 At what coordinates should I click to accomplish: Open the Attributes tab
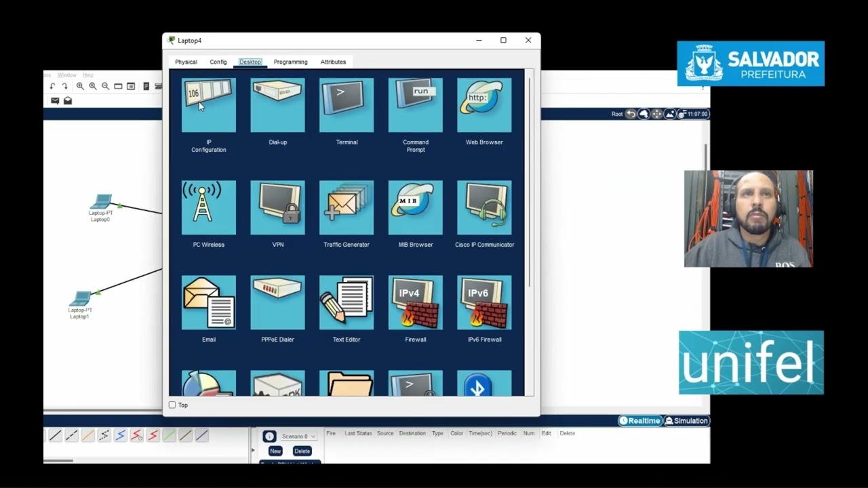[x=333, y=62]
